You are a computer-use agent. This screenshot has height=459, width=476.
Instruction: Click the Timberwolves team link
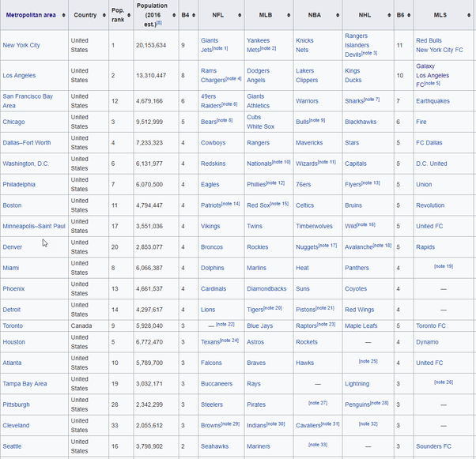[314, 226]
